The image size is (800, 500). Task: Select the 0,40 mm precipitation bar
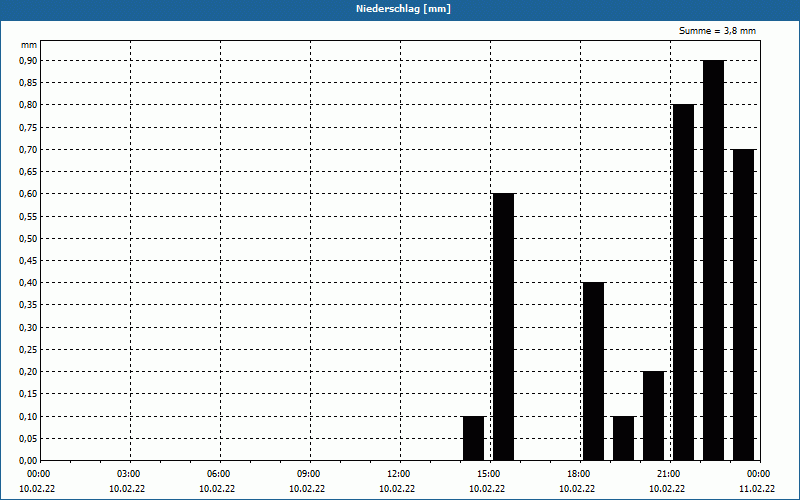[x=593, y=371]
